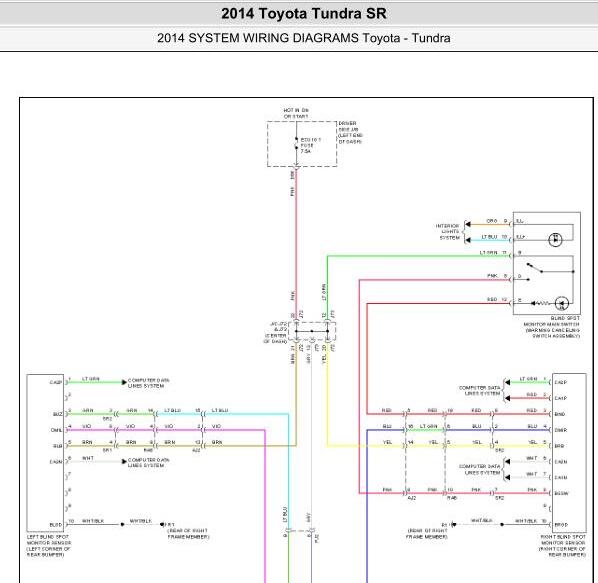Click the switch contact symbol in main switch
598x583 pixels.
tap(535, 268)
